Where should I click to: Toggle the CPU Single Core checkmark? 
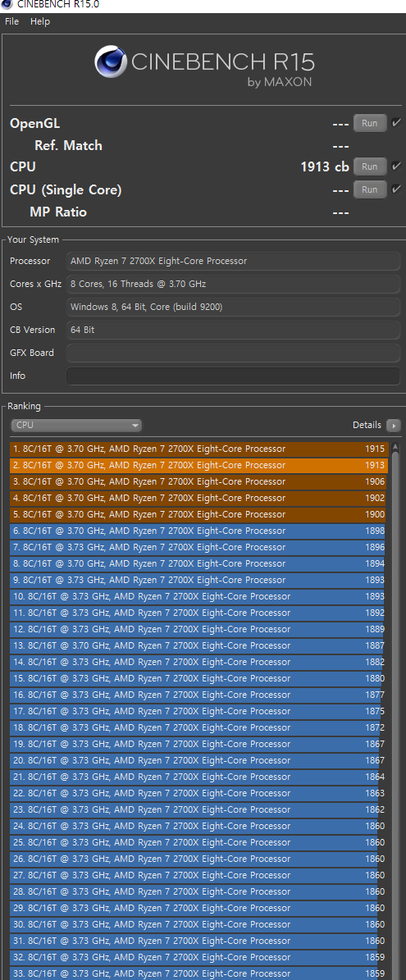coord(396,189)
